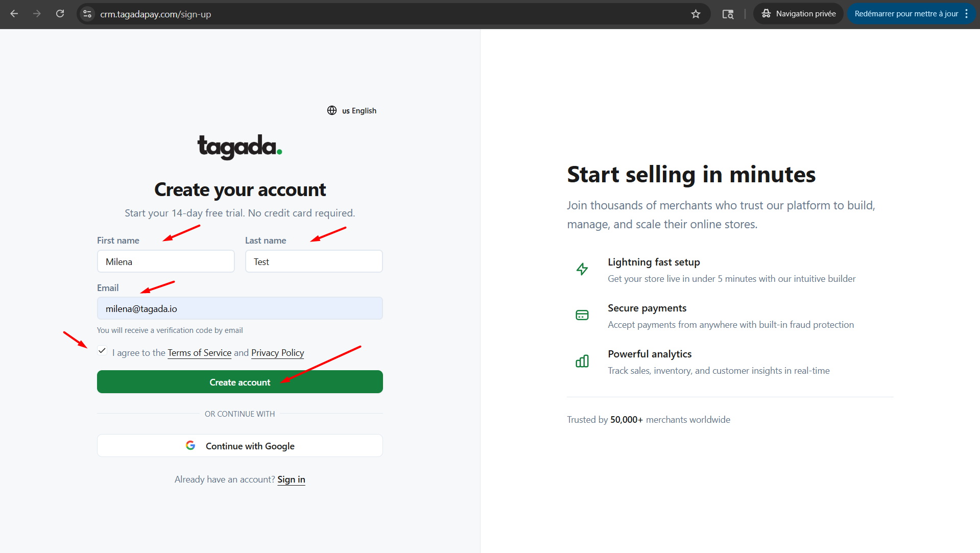Click the Email input field
The width and height of the screenshot is (980, 553).
[x=240, y=308]
